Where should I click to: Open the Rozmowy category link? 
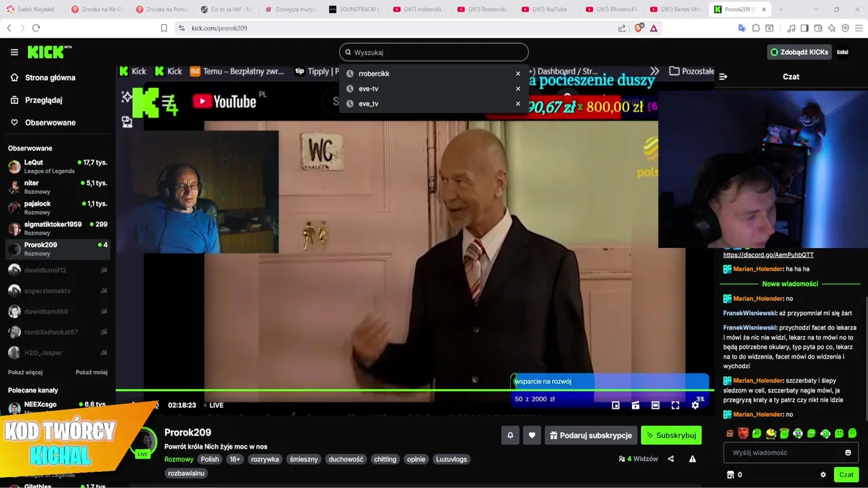point(179,460)
